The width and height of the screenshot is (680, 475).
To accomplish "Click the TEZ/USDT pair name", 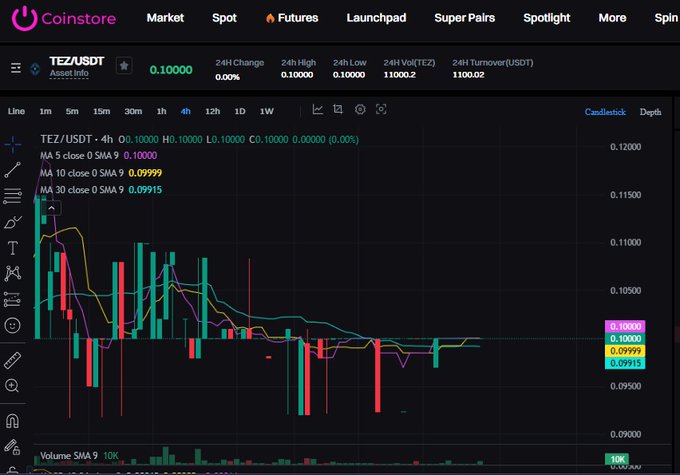I will 77,61.
